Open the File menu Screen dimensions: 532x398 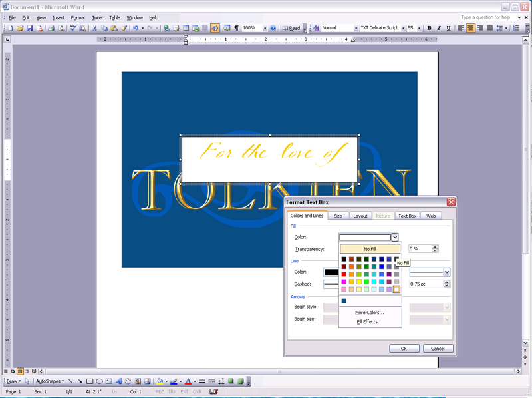[12, 18]
